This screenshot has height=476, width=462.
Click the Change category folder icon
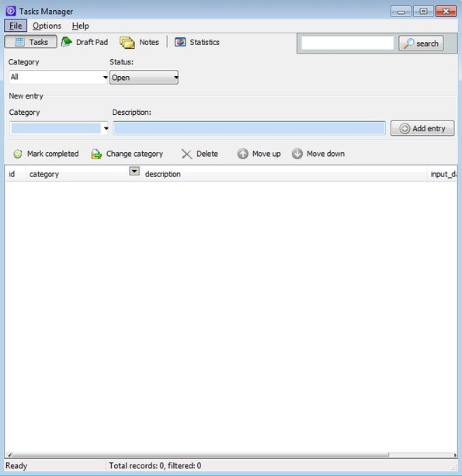[96, 155]
